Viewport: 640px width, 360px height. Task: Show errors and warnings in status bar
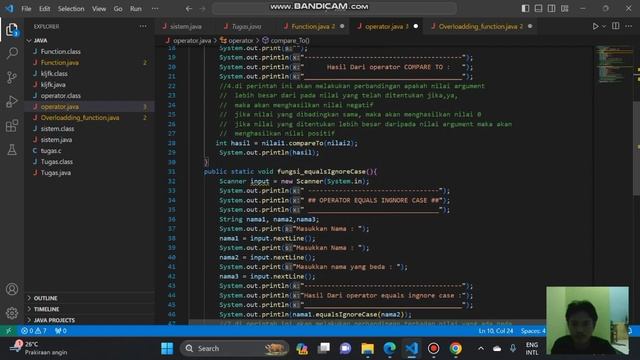(34, 331)
